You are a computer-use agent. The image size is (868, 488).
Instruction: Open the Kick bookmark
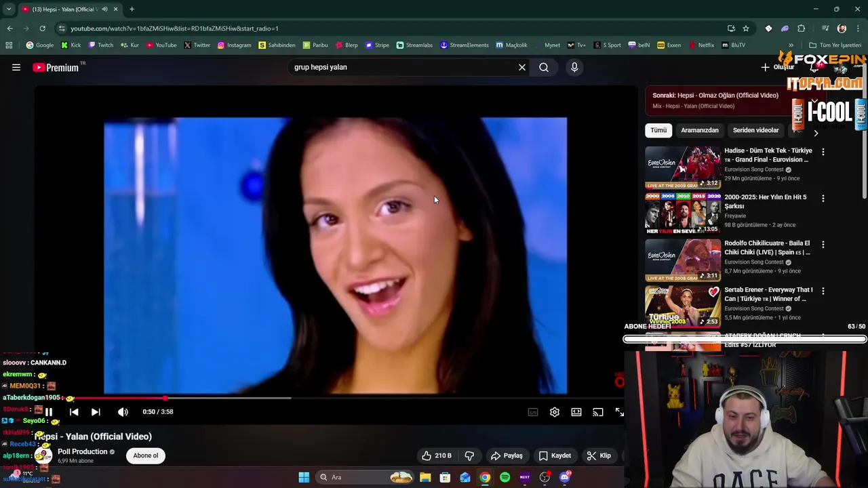pos(71,45)
